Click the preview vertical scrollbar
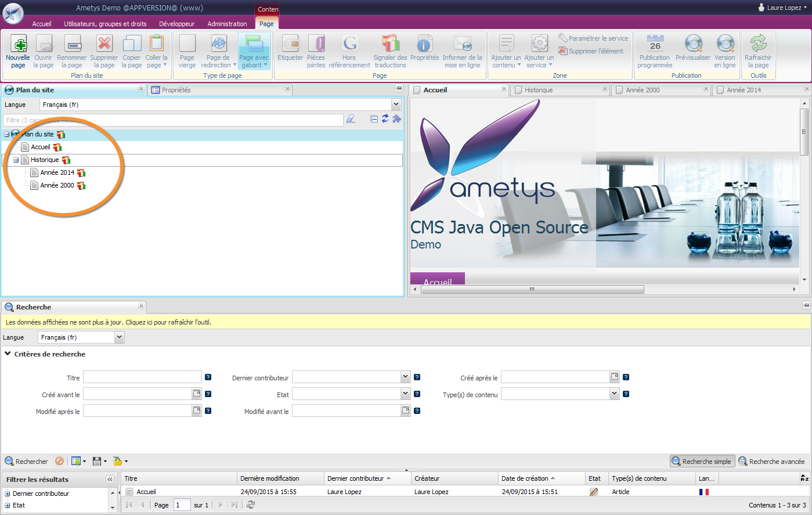The width and height of the screenshot is (812, 515). coord(804,132)
